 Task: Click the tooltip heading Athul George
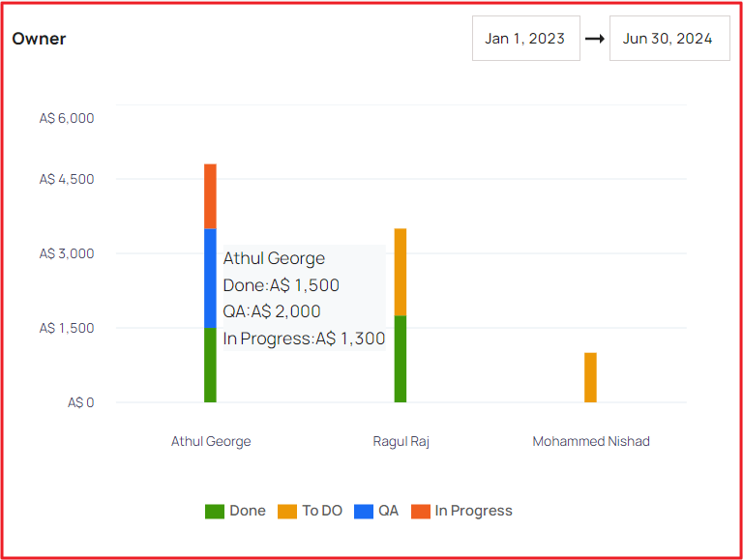pyautogui.click(x=274, y=258)
